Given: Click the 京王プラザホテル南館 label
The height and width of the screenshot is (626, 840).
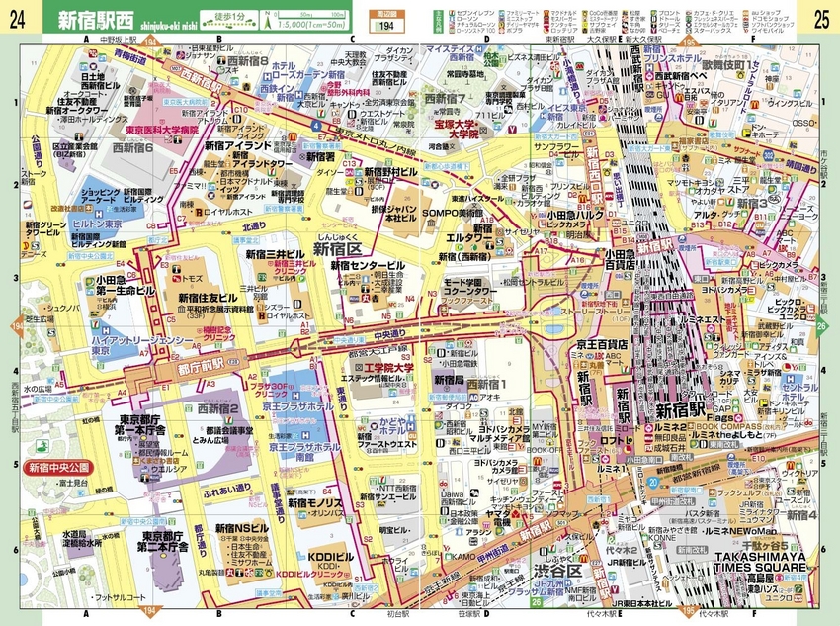Looking at the screenshot, I should pyautogui.click(x=304, y=452).
